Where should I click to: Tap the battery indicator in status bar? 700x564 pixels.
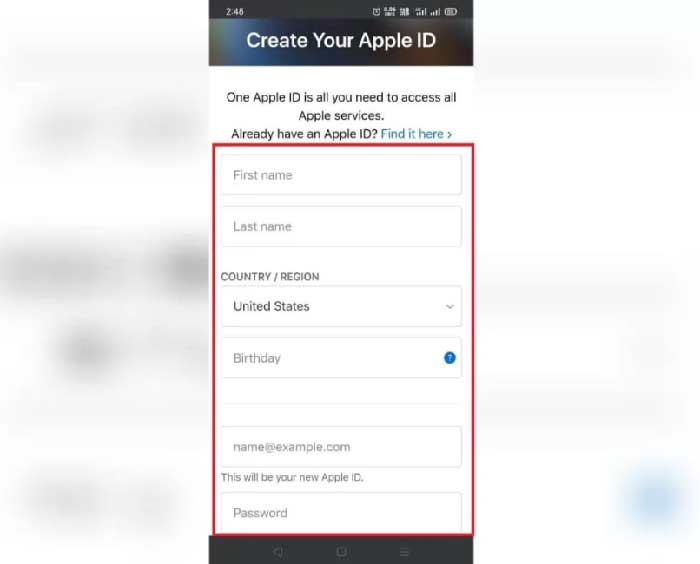451,12
